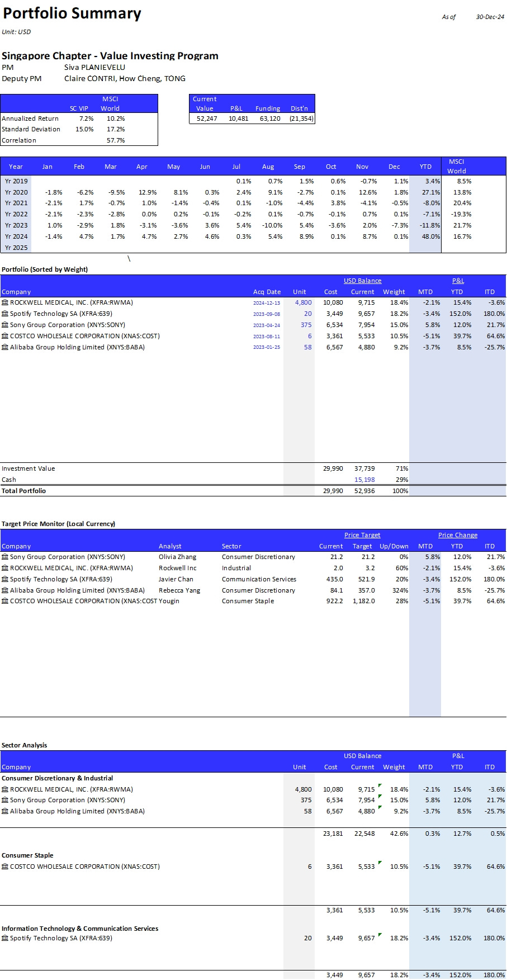Select analyst name Rebecca Yang
507x980 pixels.
(x=179, y=590)
